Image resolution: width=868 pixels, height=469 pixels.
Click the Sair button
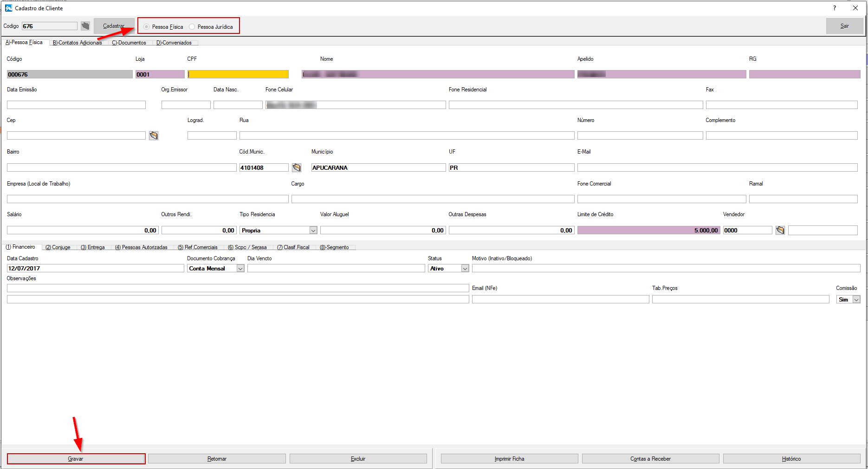click(x=844, y=26)
